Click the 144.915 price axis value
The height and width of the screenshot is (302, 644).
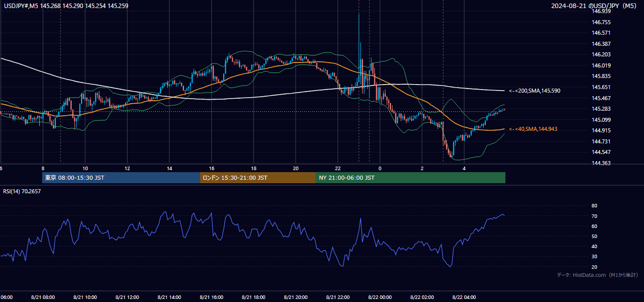pyautogui.click(x=601, y=130)
